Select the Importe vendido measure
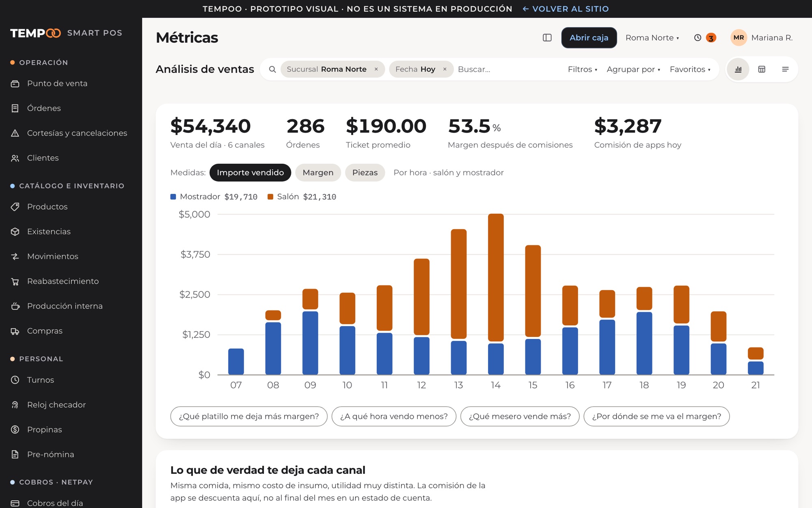This screenshot has width=812, height=508. [250, 173]
